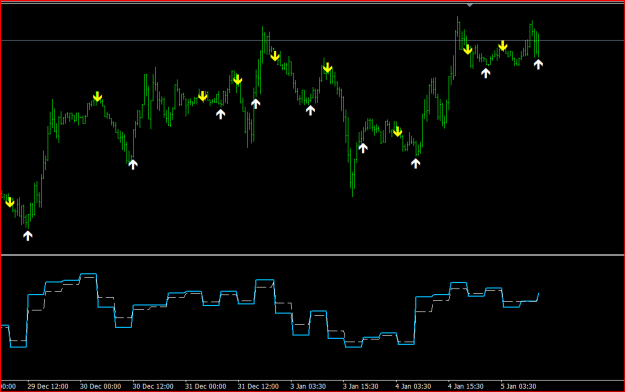This screenshot has width=625, height=392.
Task: Click the 4 Jan 03:30 time label
Action: 413,386
